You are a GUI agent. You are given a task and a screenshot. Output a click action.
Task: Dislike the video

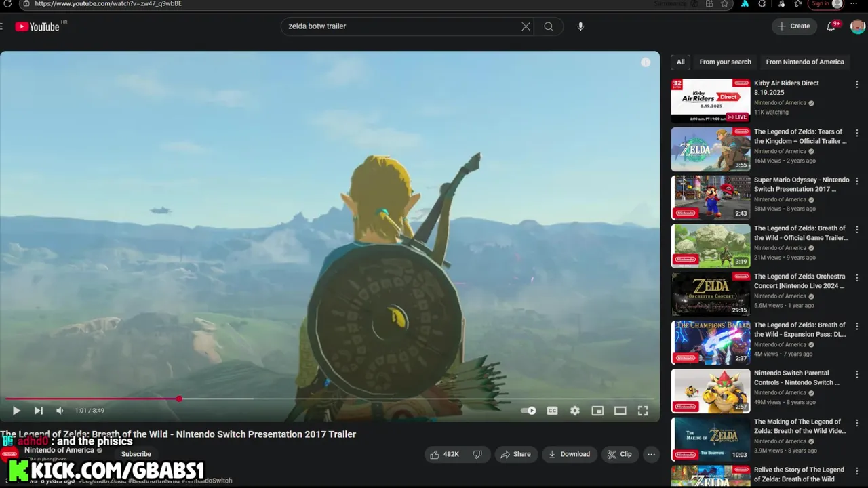[477, 454]
